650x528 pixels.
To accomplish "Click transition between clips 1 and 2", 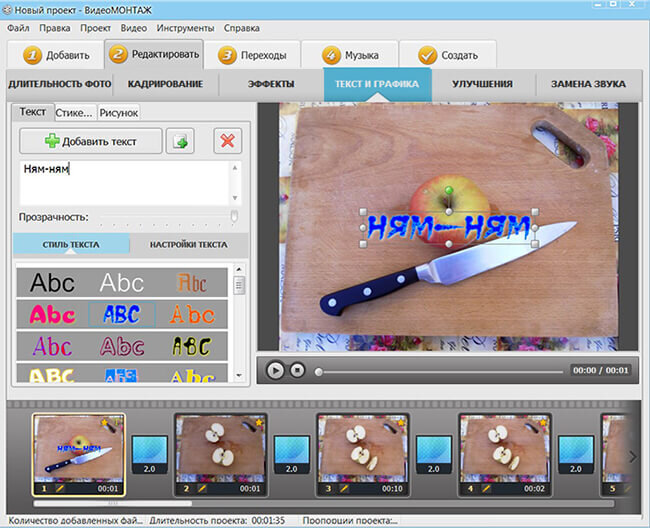I will click(x=150, y=455).
